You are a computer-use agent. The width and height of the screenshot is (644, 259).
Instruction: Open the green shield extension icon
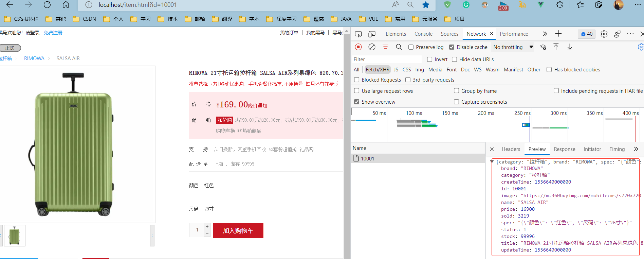[x=447, y=5]
